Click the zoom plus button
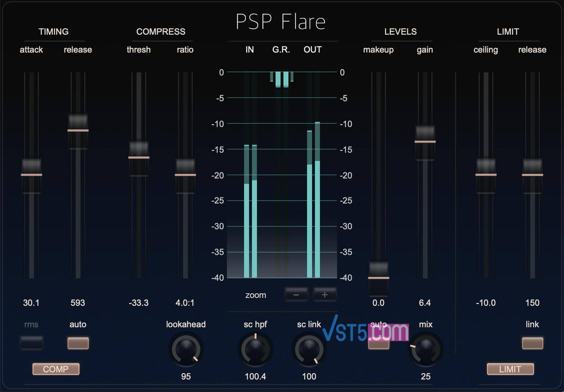This screenshot has height=392, width=564. [x=325, y=295]
